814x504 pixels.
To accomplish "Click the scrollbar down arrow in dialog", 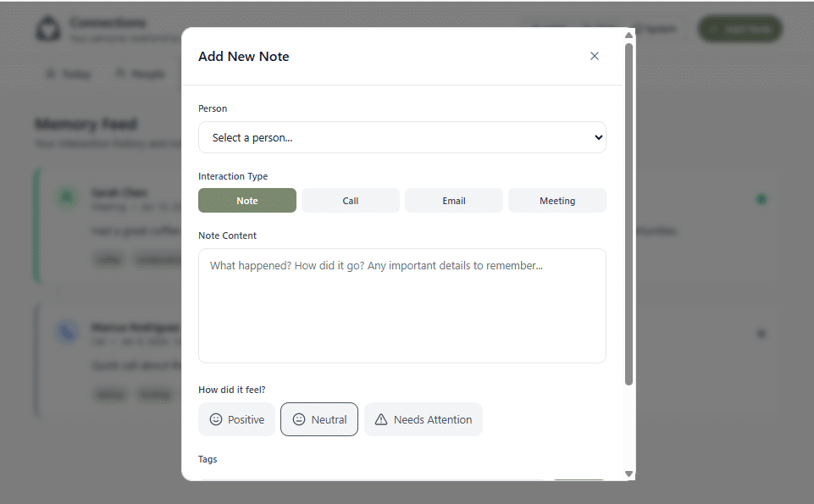I will tap(628, 474).
